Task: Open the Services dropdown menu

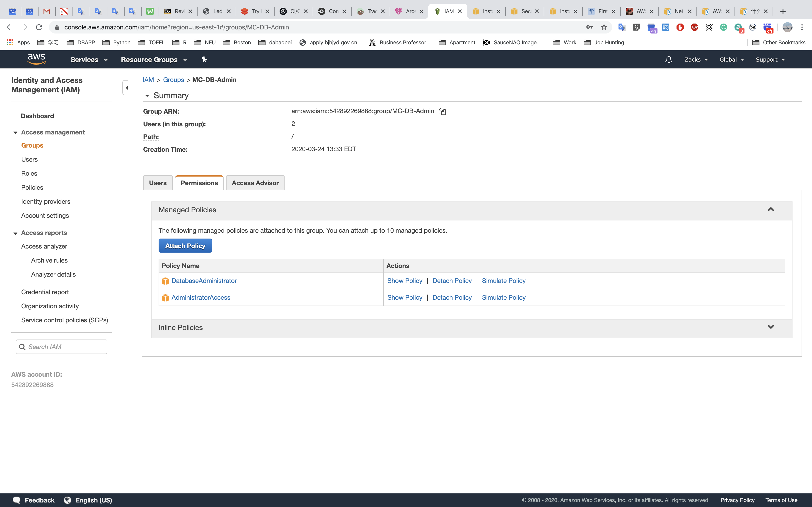Action: [x=89, y=60]
